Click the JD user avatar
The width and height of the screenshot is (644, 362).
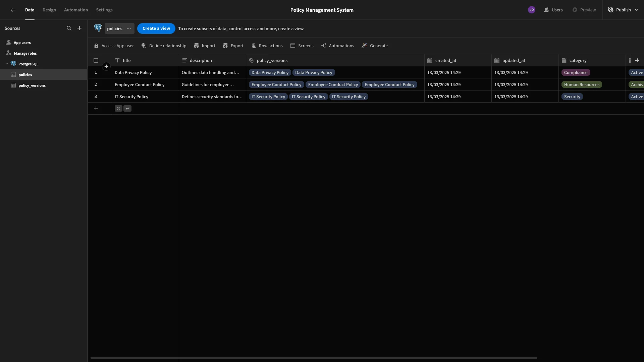(x=531, y=10)
